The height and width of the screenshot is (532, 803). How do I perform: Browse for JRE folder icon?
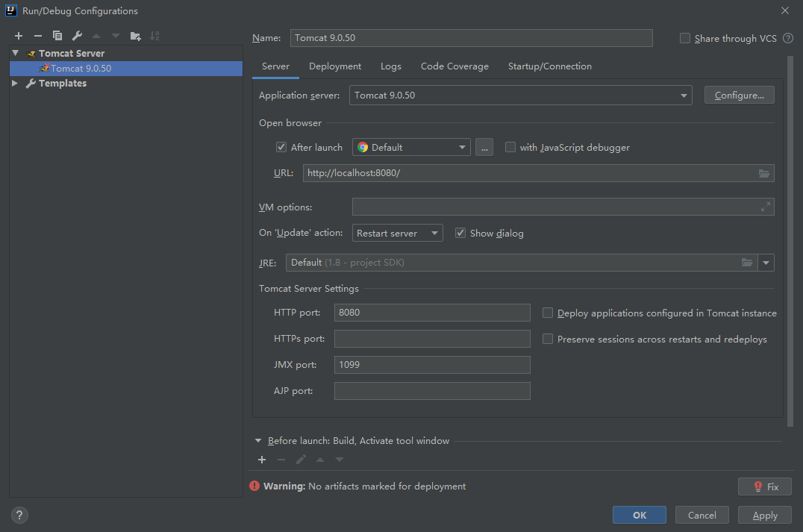point(747,263)
